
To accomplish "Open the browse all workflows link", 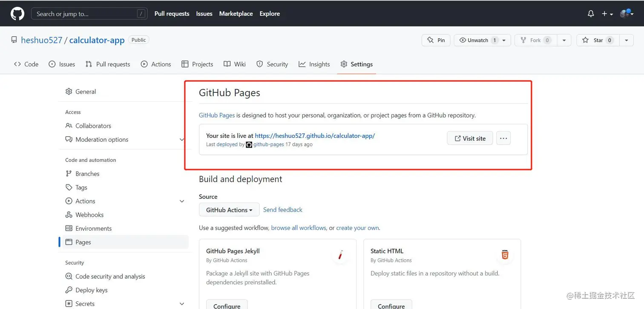I will coord(299,228).
